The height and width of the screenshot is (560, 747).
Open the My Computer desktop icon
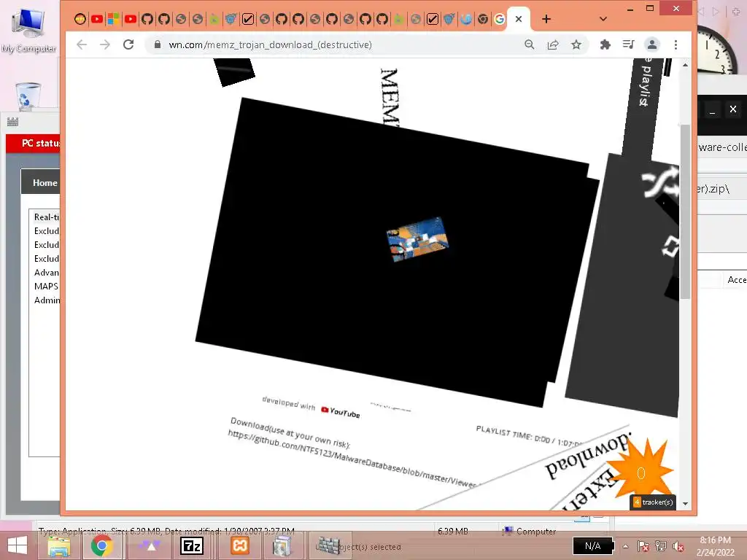(x=28, y=28)
